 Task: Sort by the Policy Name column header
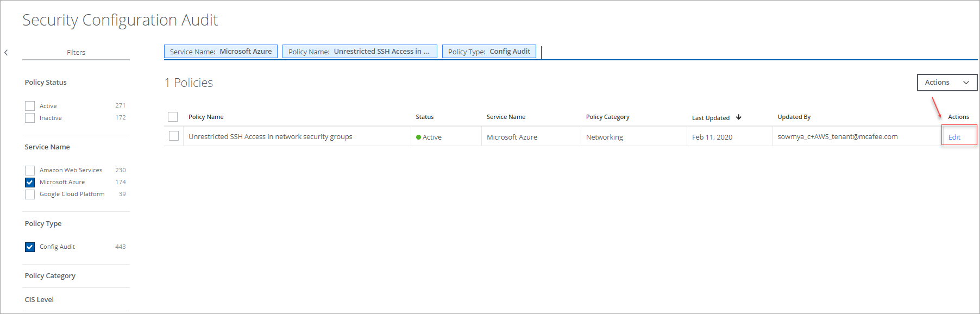(206, 117)
